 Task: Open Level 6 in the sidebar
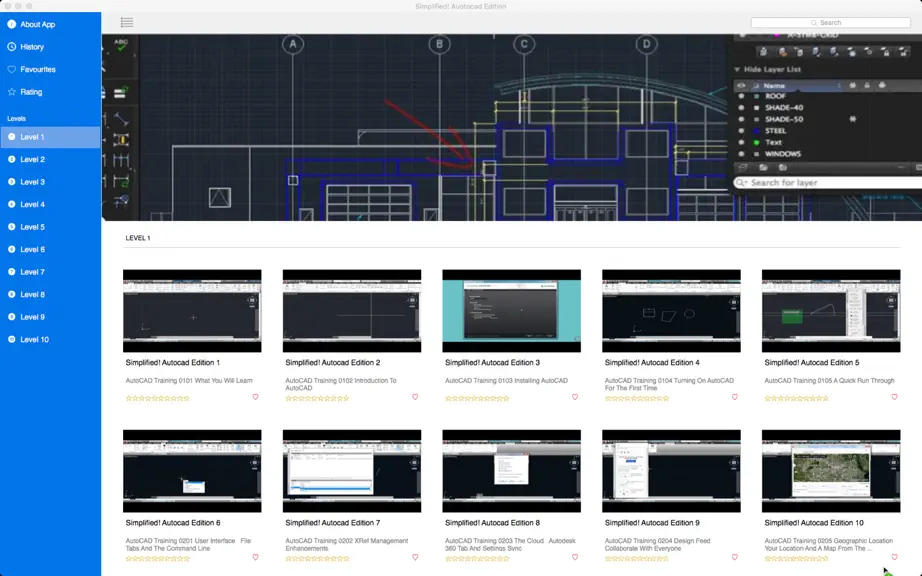pos(51,249)
